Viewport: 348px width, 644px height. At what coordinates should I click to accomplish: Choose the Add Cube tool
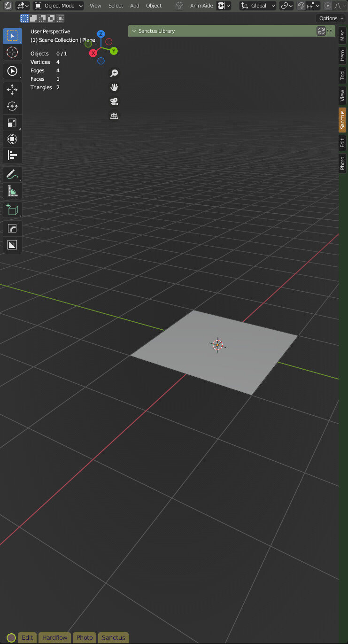(13, 209)
